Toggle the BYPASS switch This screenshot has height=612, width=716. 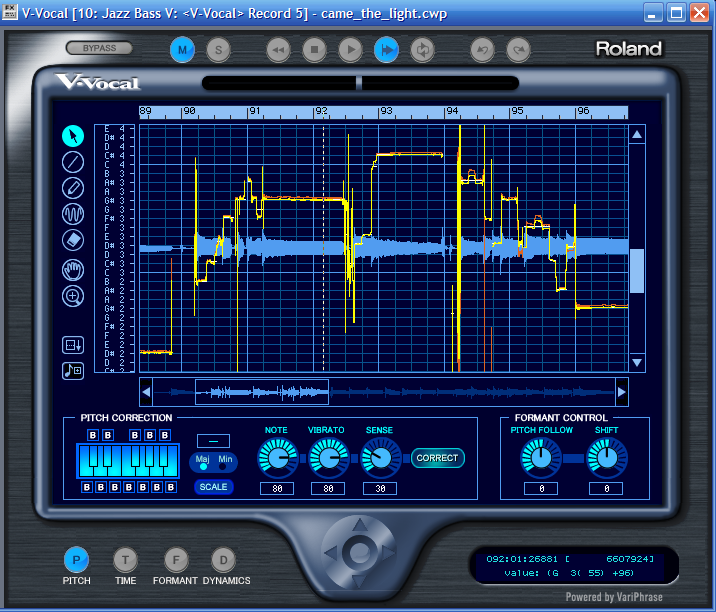click(99, 48)
